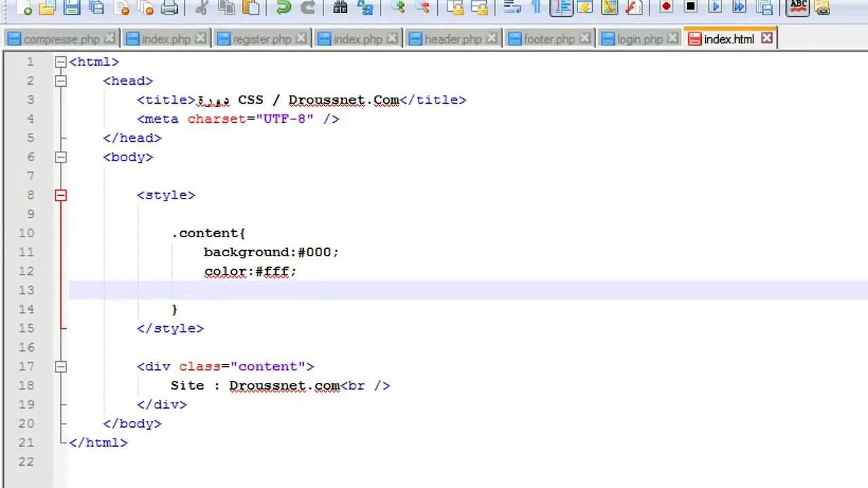Close the login.php tab
The height and width of the screenshot is (488, 868).
673,39
